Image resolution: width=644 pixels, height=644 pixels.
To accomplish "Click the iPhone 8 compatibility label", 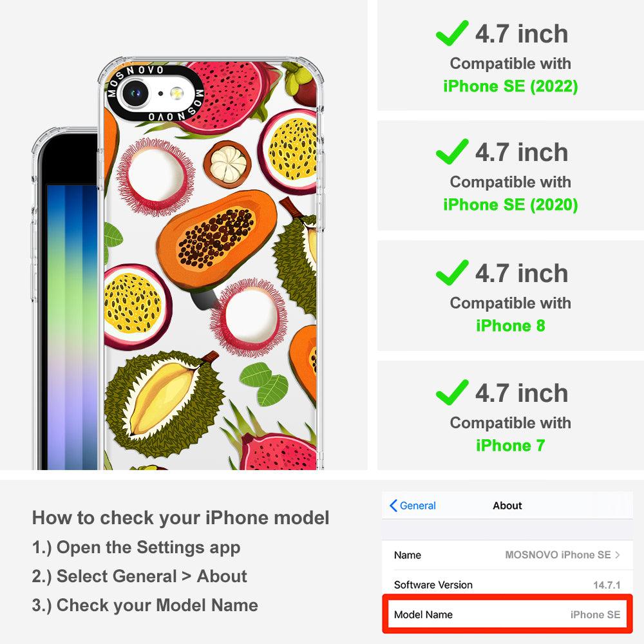I will pyautogui.click(x=511, y=326).
